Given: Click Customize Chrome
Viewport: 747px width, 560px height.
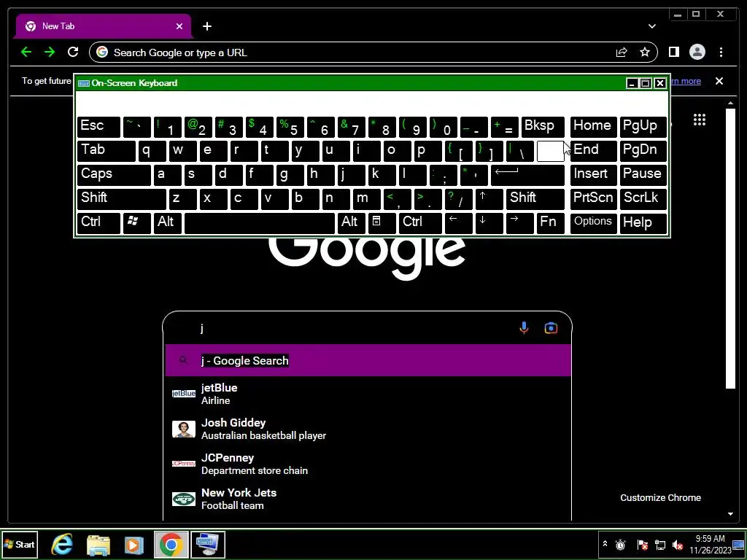Looking at the screenshot, I should tap(660, 497).
